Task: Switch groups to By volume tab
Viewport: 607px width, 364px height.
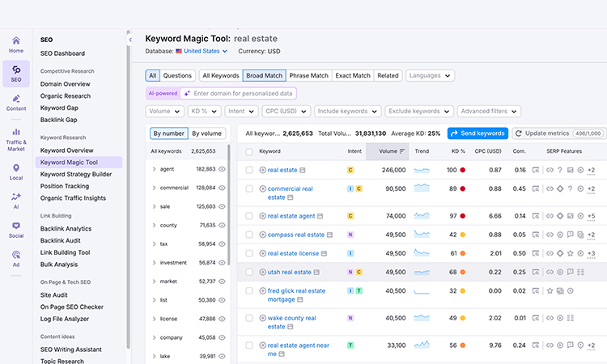Action: click(x=206, y=133)
